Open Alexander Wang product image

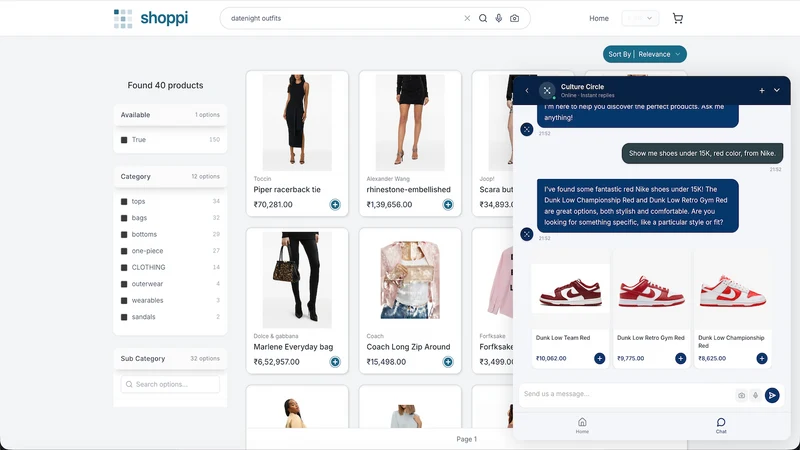410,122
